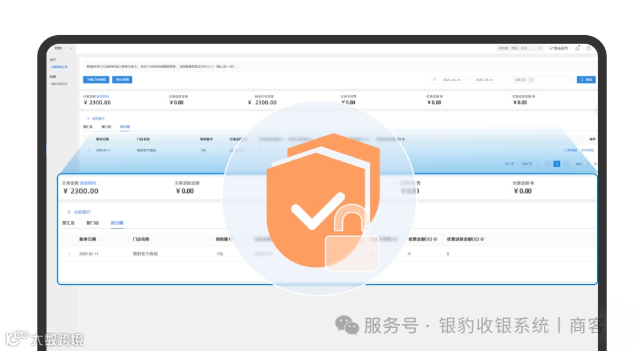Click the magnifier icon in top search box
The width and height of the screenshot is (644, 351).
pos(540,48)
